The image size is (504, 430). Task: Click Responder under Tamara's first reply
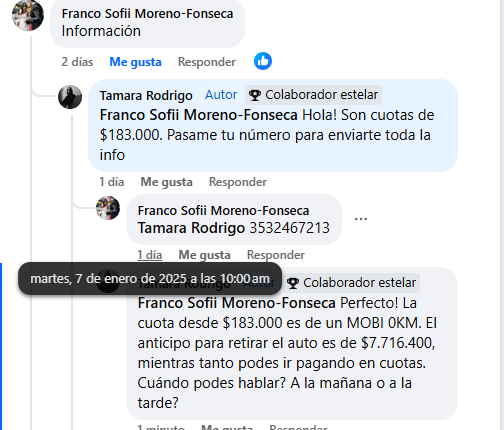[238, 182]
